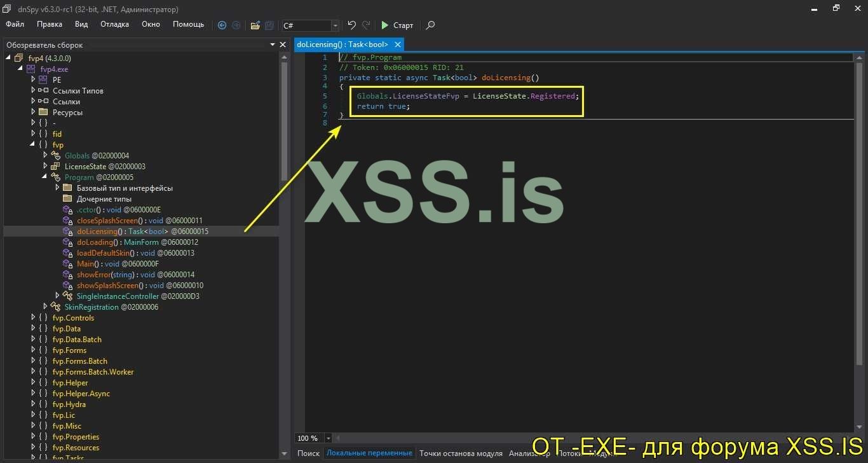Viewport: 868px width, 463px height.
Task: Click the Open file folder icon in toolbar
Action: [x=255, y=25]
